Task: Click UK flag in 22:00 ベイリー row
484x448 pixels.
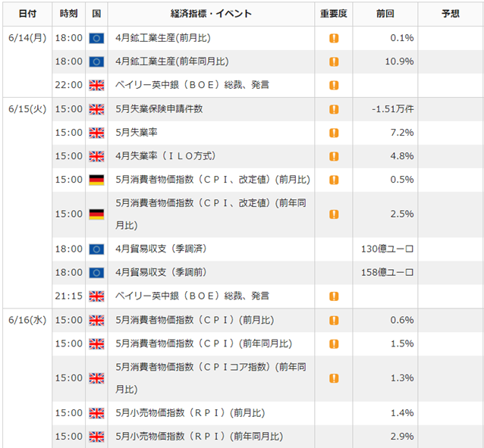Action: pos(96,85)
